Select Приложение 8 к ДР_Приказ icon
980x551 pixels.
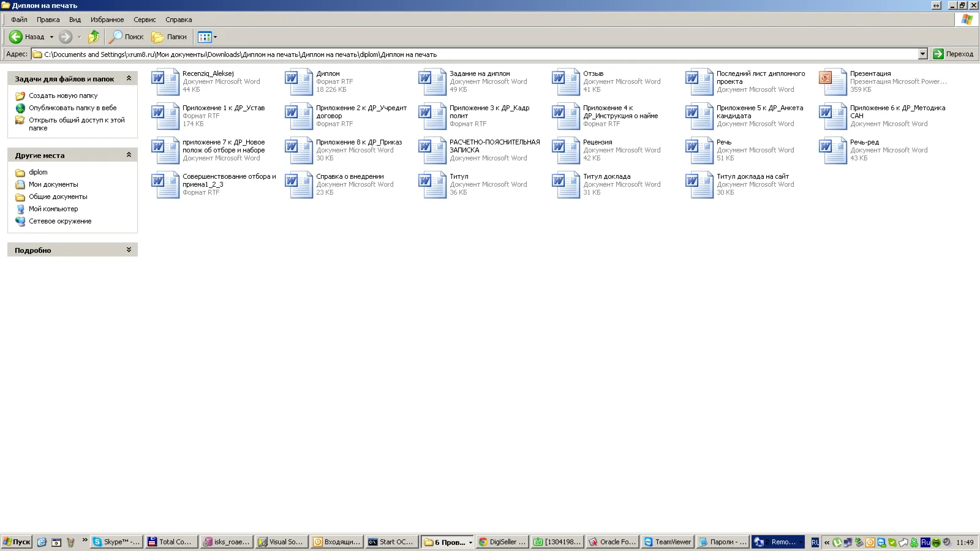click(299, 151)
